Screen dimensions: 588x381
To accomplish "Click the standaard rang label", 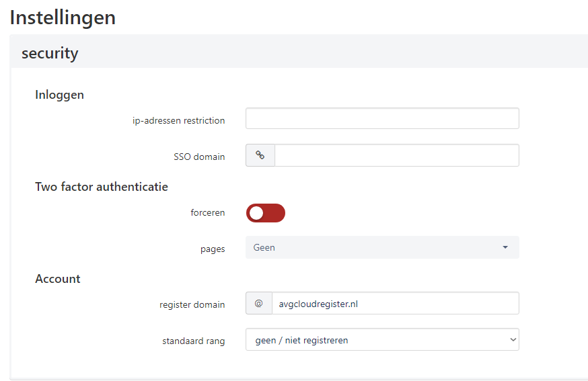I will 193,341.
